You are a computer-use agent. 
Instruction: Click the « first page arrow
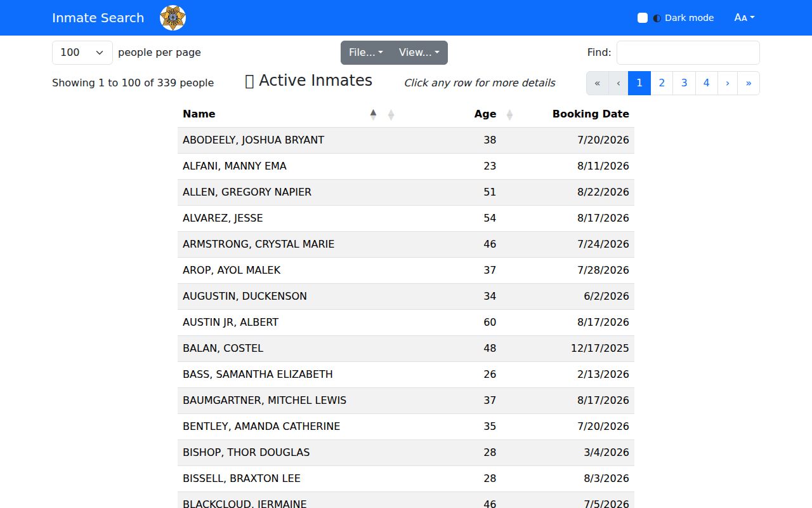click(x=597, y=83)
